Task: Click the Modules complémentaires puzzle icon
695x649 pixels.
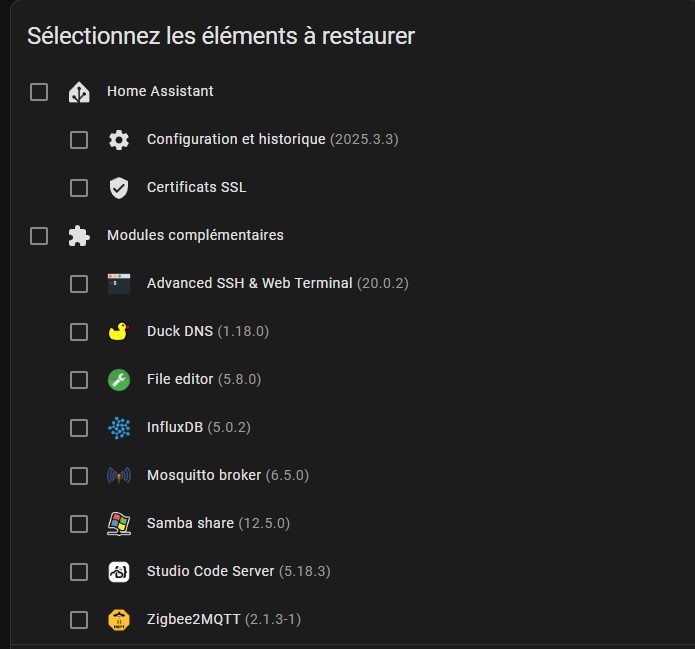Action: 79,236
